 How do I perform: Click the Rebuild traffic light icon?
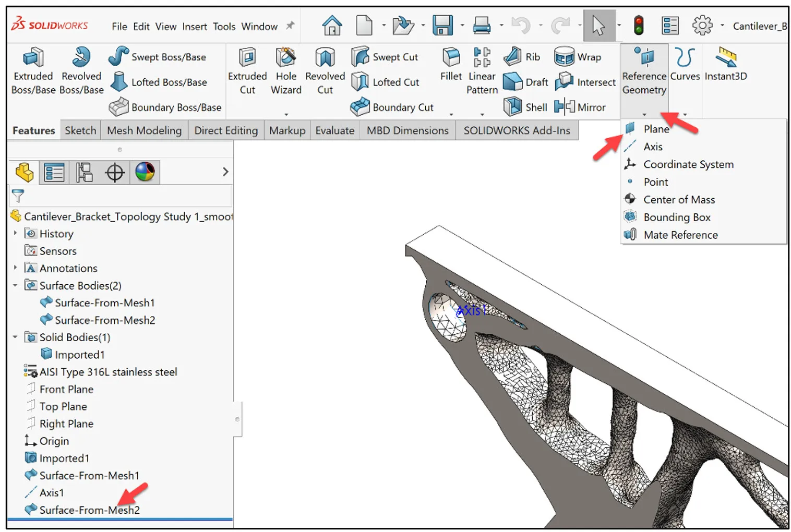pos(638,26)
